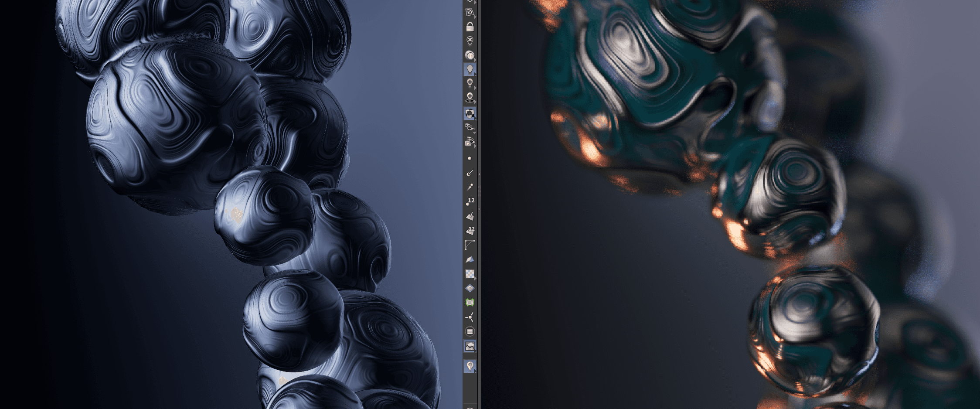The height and width of the screenshot is (409, 980).
Task: Click the blue-outlined diamond icon
Action: click(470, 288)
